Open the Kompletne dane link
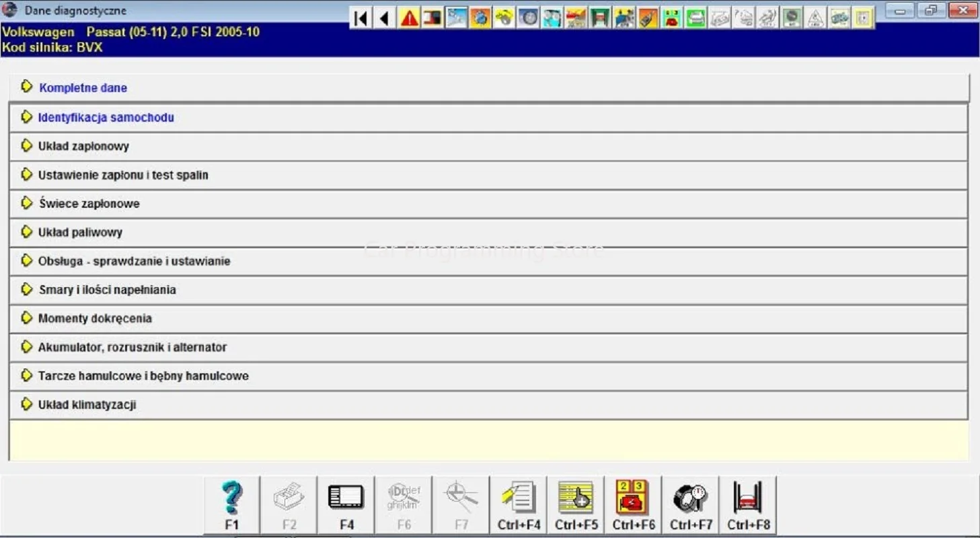This screenshot has width=980, height=538. click(x=83, y=87)
